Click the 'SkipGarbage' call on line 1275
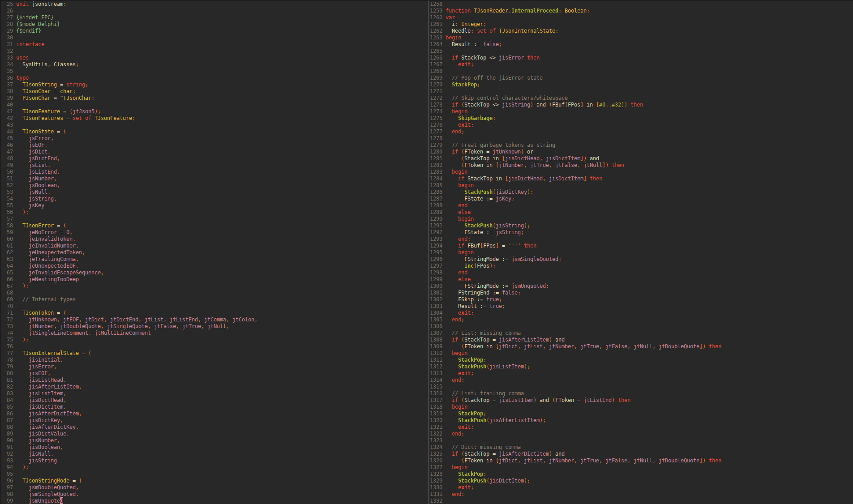The image size is (853, 504). [x=475, y=118]
